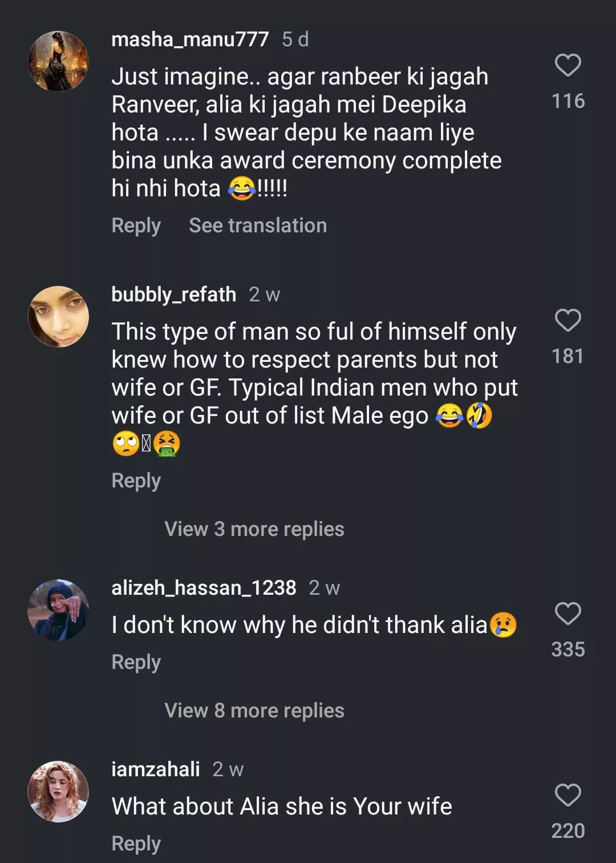Heart the iamzahali comment
This screenshot has width=616, height=863.
click(568, 796)
